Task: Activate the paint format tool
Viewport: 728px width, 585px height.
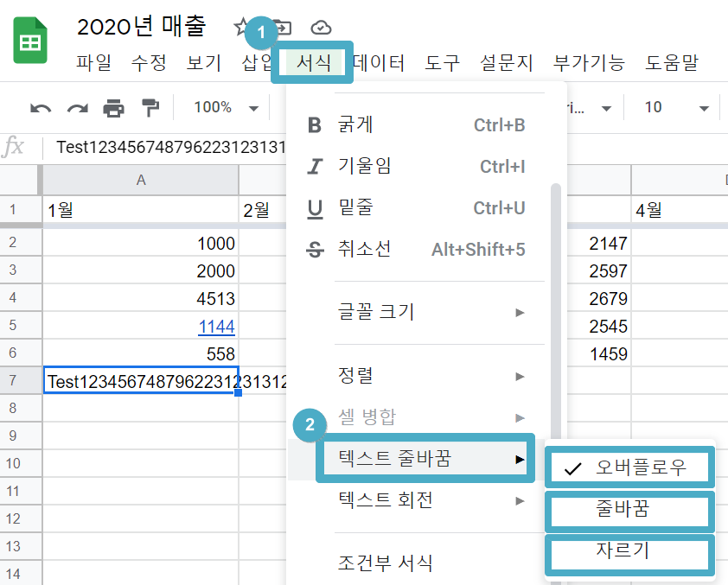Action: [150, 108]
